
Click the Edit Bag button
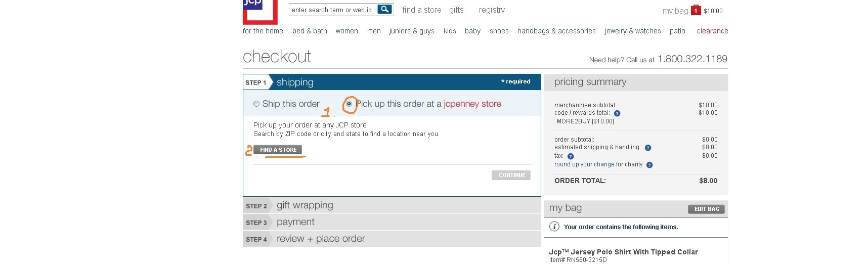click(706, 209)
